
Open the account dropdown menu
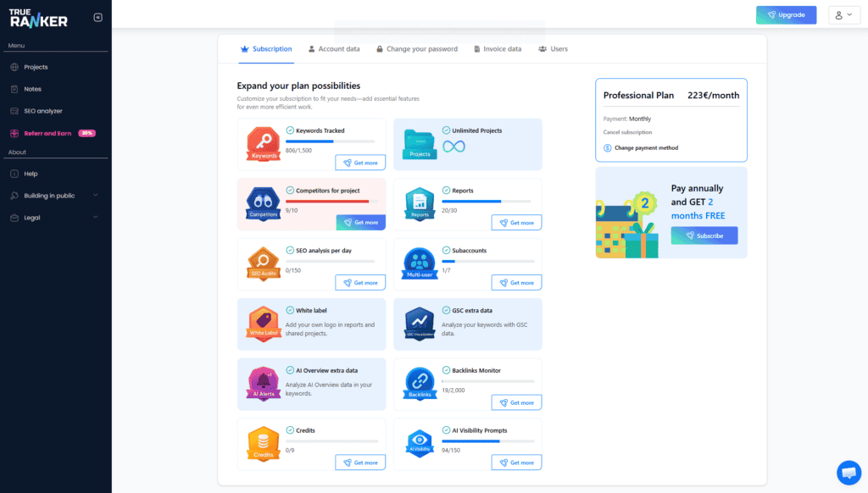click(844, 14)
